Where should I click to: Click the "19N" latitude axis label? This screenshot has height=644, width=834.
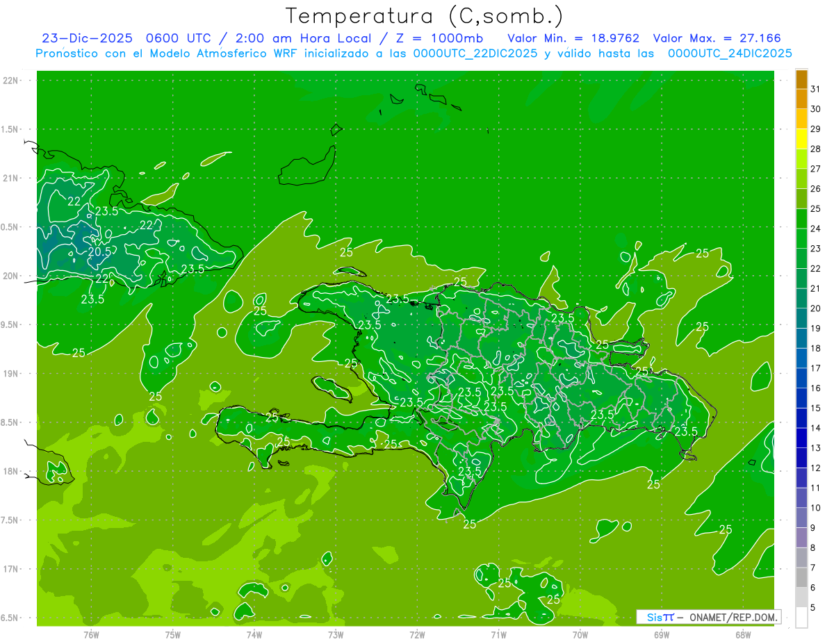pos(11,374)
